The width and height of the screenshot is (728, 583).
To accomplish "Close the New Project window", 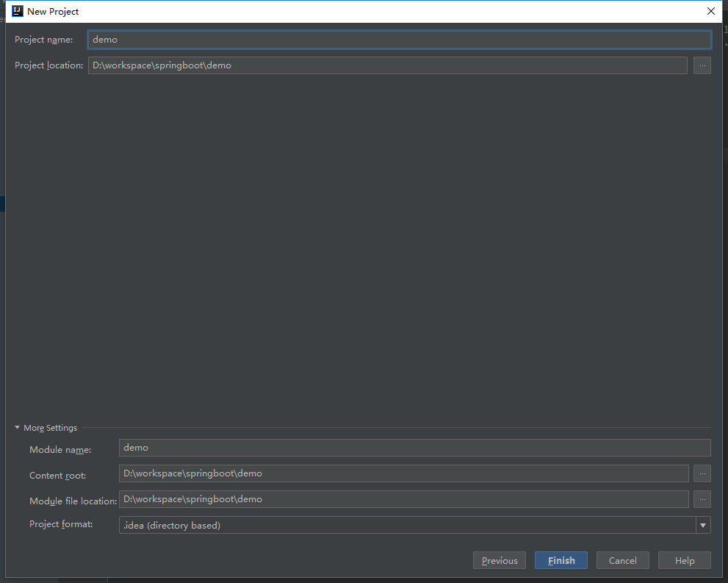I will [x=711, y=11].
